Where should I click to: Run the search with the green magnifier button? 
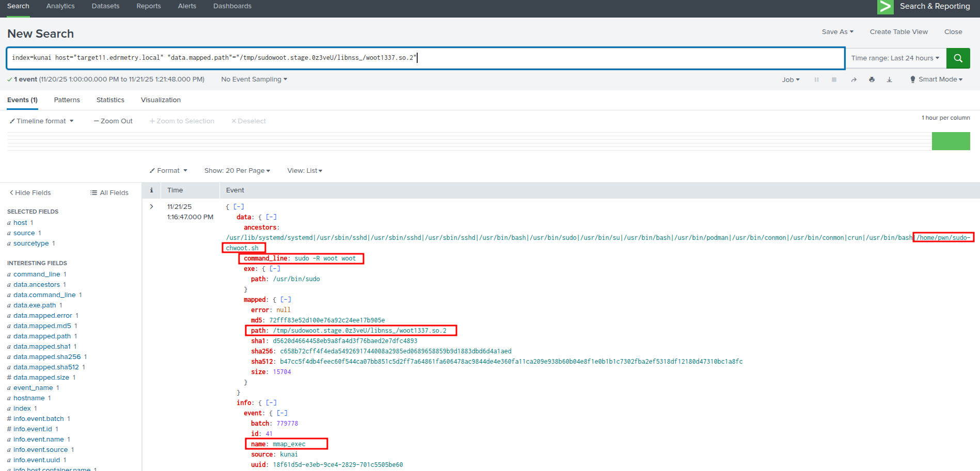click(958, 58)
